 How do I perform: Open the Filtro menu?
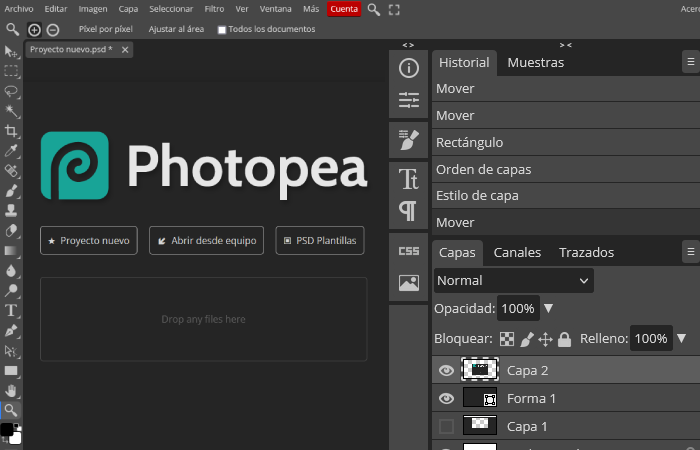214,9
